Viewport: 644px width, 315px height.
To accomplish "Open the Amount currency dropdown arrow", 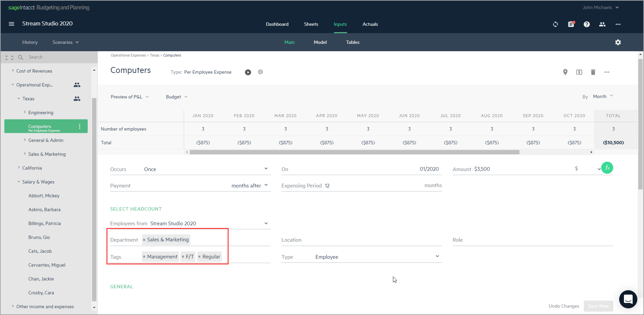I will (599, 169).
